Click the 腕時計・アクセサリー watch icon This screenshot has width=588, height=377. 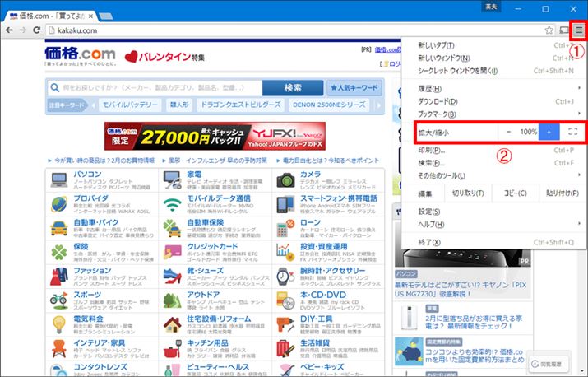[285, 277]
